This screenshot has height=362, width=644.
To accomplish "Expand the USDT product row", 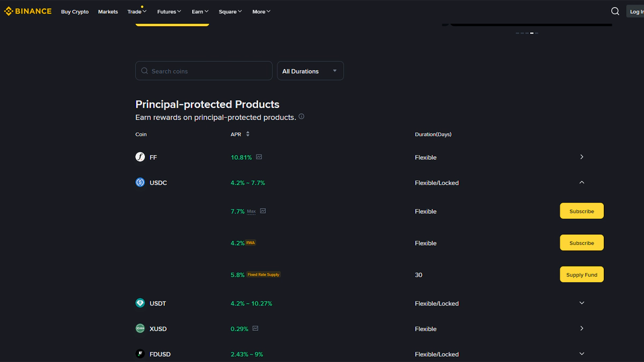I will pos(582,303).
